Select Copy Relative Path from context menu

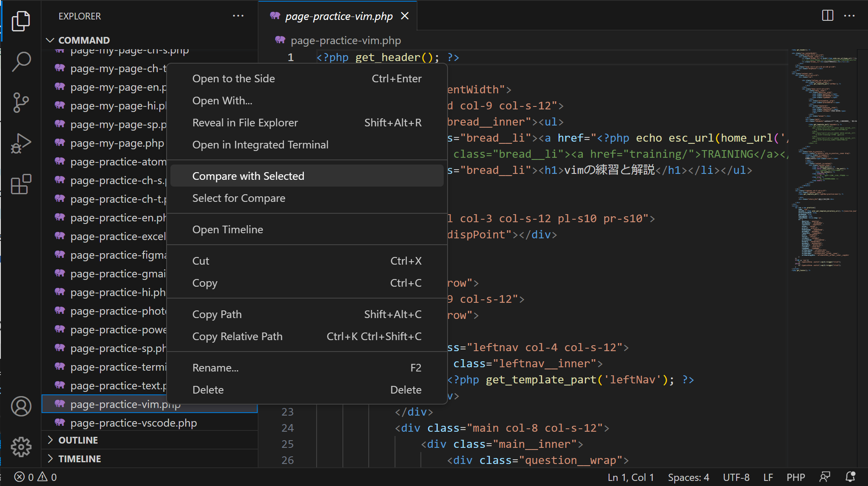(237, 336)
